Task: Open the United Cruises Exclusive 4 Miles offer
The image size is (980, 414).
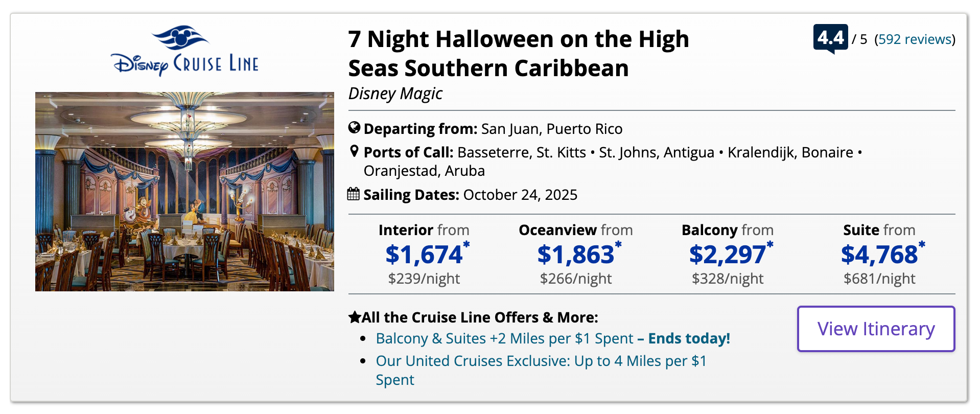Action: 541,361
